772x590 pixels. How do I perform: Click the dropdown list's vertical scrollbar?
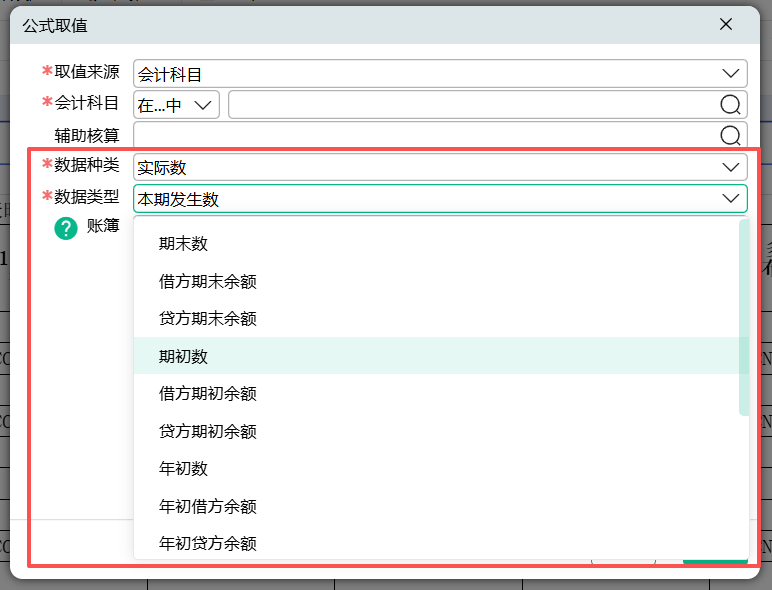pos(743,318)
